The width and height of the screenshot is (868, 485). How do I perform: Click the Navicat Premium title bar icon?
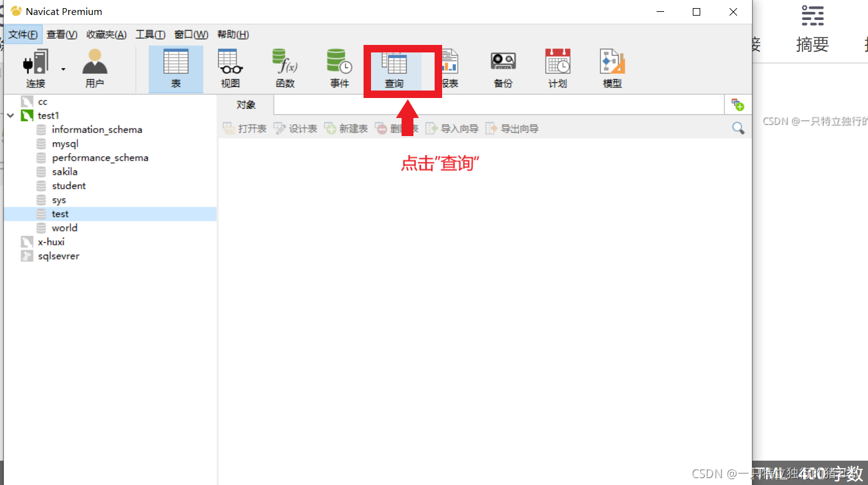point(16,11)
